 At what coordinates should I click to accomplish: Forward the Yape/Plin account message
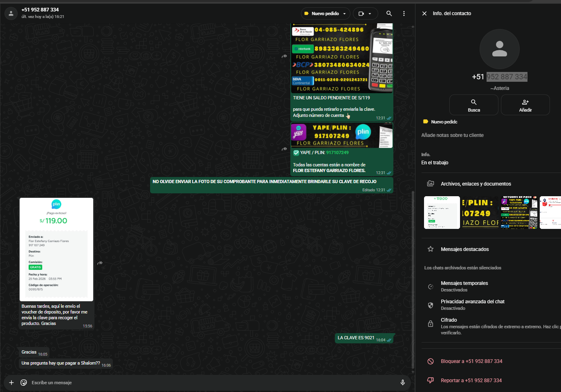(x=284, y=149)
